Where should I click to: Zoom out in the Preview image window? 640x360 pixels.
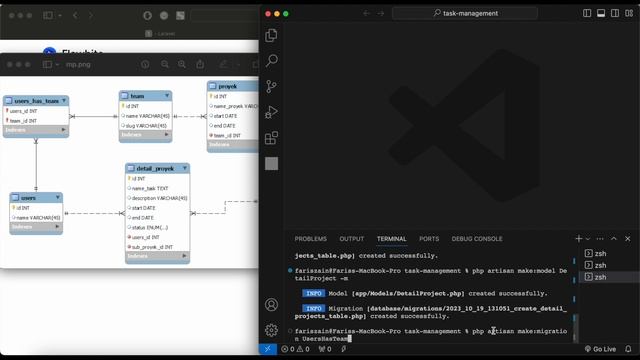tap(164, 64)
